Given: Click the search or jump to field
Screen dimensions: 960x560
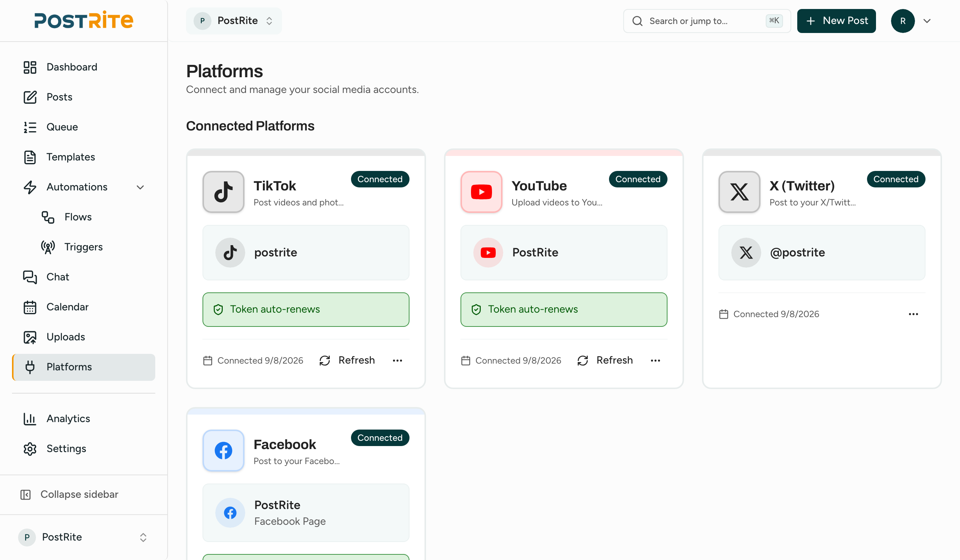Looking at the screenshot, I should 706,21.
